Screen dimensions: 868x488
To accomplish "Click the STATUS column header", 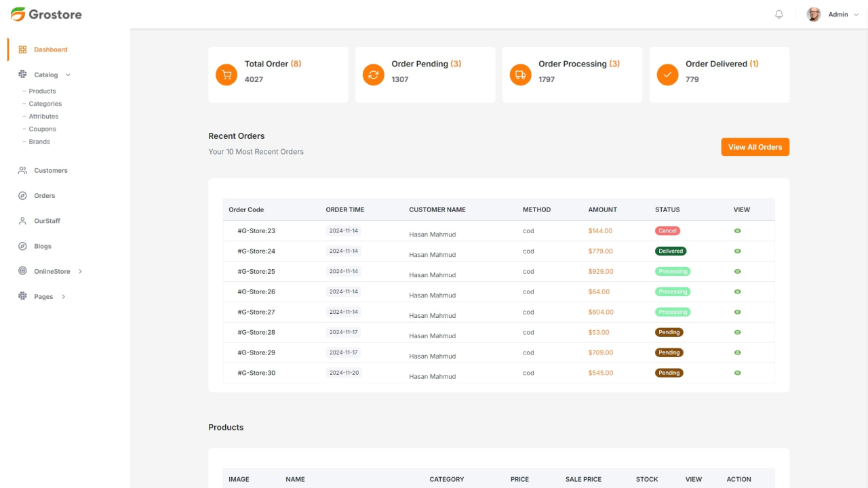I will coord(667,210).
